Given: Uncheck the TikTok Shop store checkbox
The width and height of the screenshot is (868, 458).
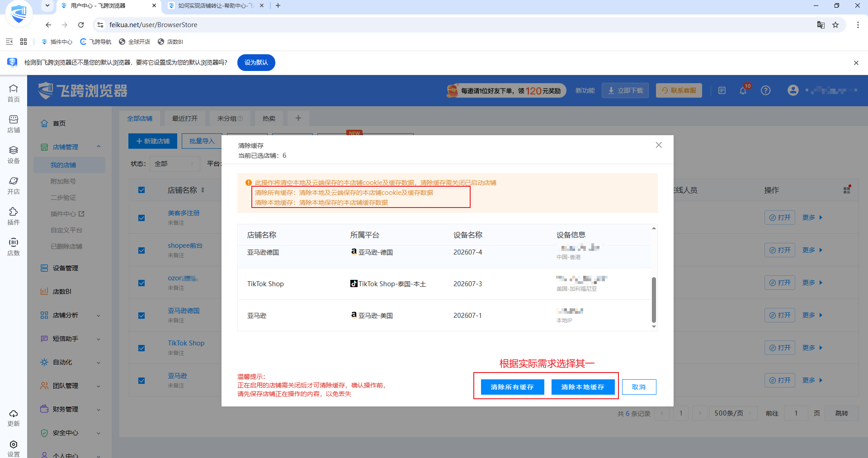Looking at the screenshot, I should (142, 348).
